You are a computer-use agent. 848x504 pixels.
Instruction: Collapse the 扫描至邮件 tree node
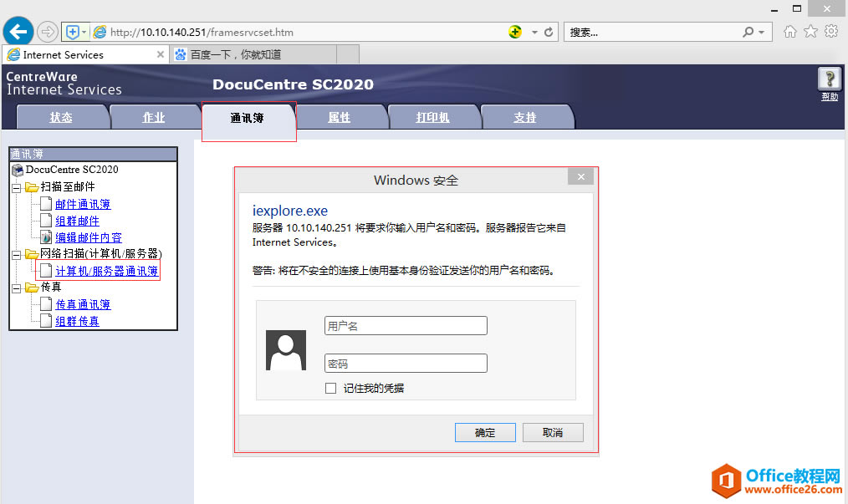[16, 188]
